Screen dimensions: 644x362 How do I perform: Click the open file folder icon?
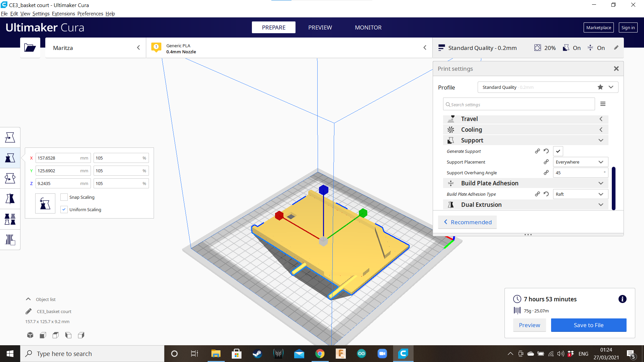tap(30, 48)
